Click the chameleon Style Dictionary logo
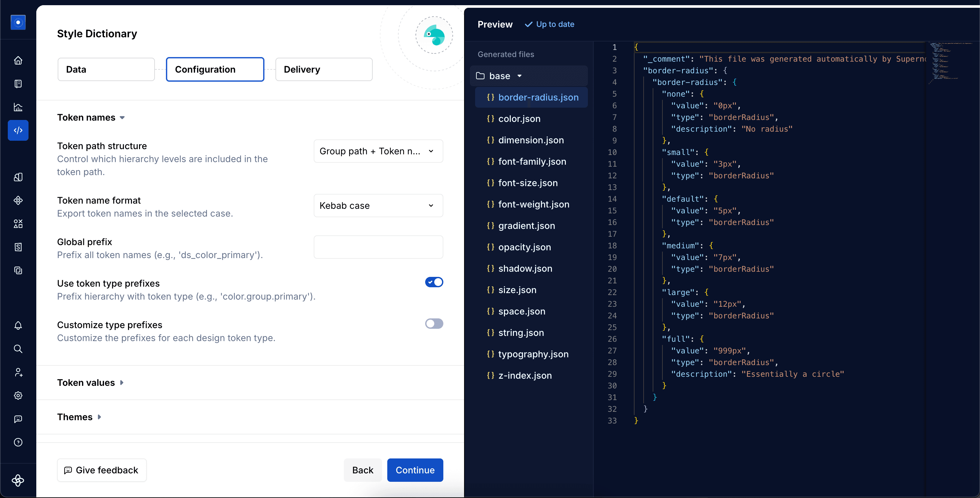Image resolution: width=980 pixels, height=498 pixels. pyautogui.click(x=434, y=35)
